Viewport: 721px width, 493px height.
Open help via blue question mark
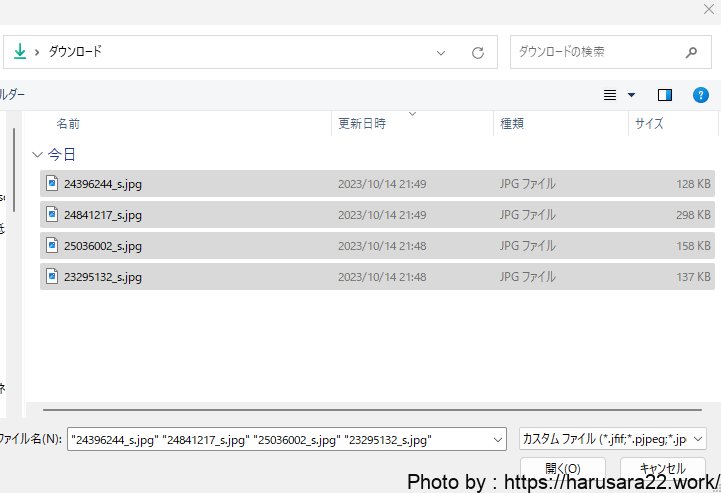(x=701, y=95)
